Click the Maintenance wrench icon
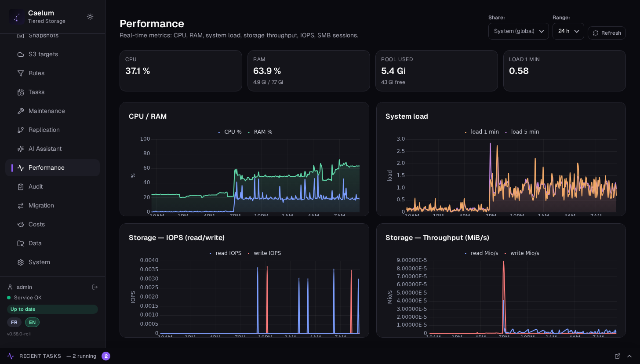 pos(21,111)
